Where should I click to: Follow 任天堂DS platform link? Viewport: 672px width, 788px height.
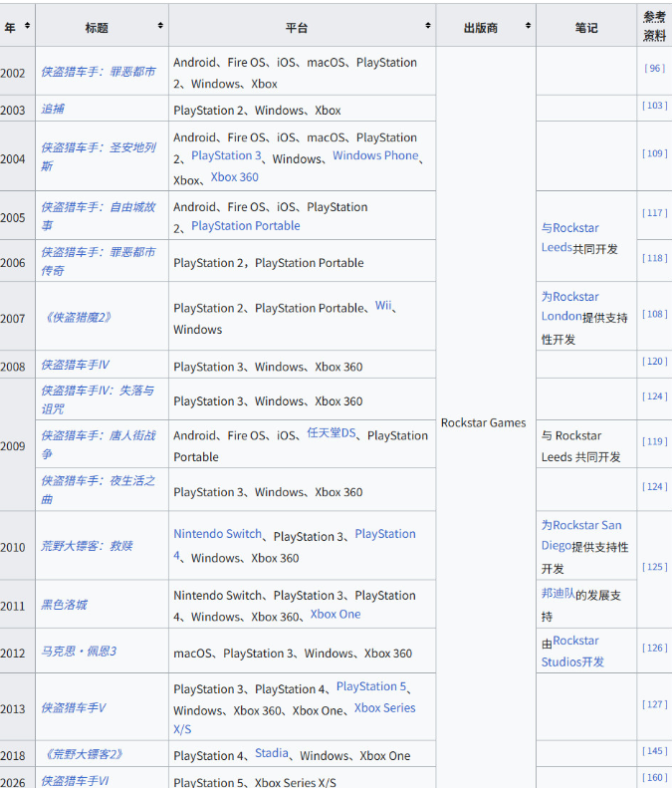[331, 433]
